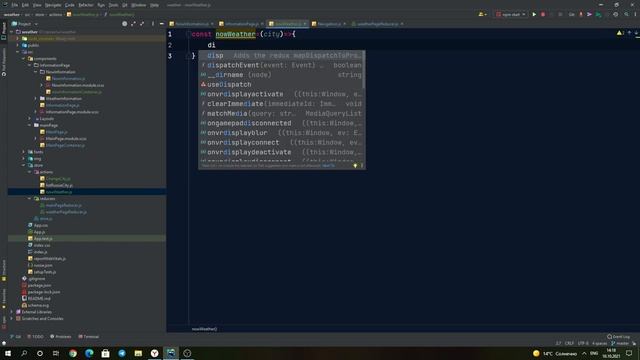The width and height of the screenshot is (640, 360).
Task: Click the master git branch widget in status bar
Action: click(x=621, y=343)
